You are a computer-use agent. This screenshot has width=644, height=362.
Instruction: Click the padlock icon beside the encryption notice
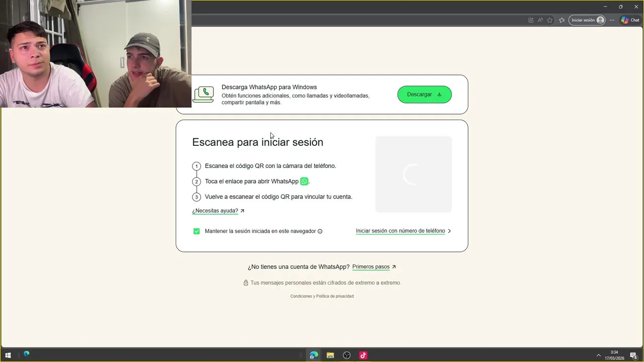[x=246, y=283]
